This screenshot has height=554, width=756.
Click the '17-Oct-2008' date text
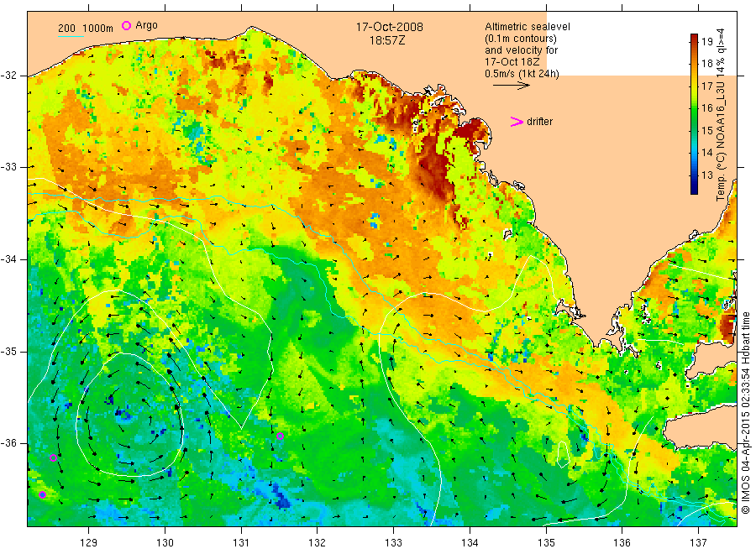pos(390,27)
